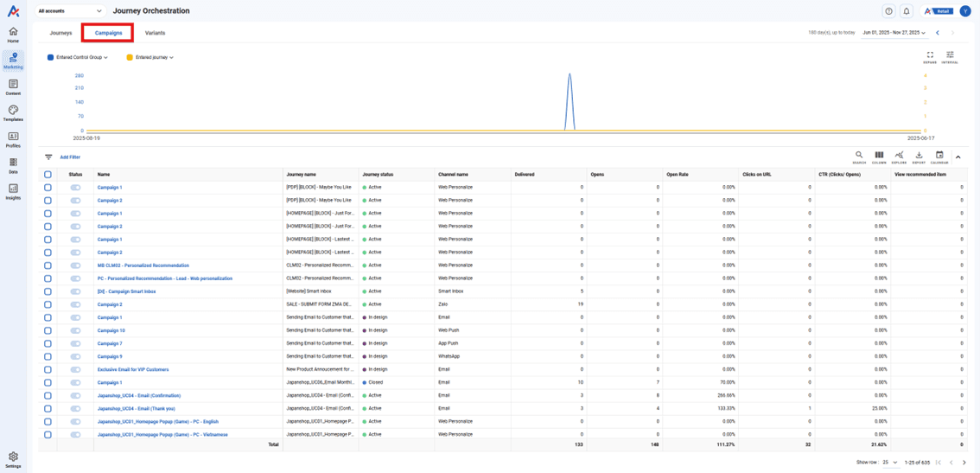This screenshot has width=980, height=473.
Task: Toggle status of Japanshop_UC01 PC - Vietnamese
Action: 76,434
